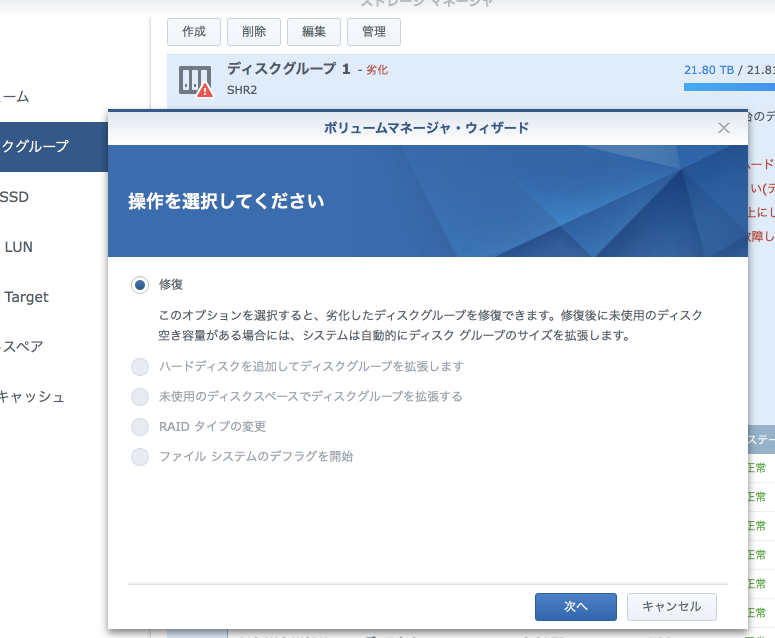Screen dimensions: 775x638
Task: Open the SSD sidebar section
Action: [x=15, y=197]
